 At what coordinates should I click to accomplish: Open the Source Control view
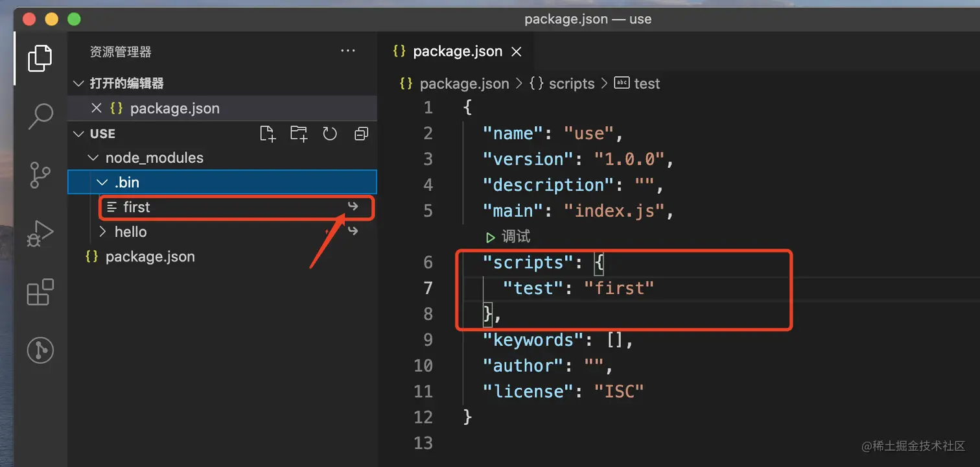[x=40, y=175]
